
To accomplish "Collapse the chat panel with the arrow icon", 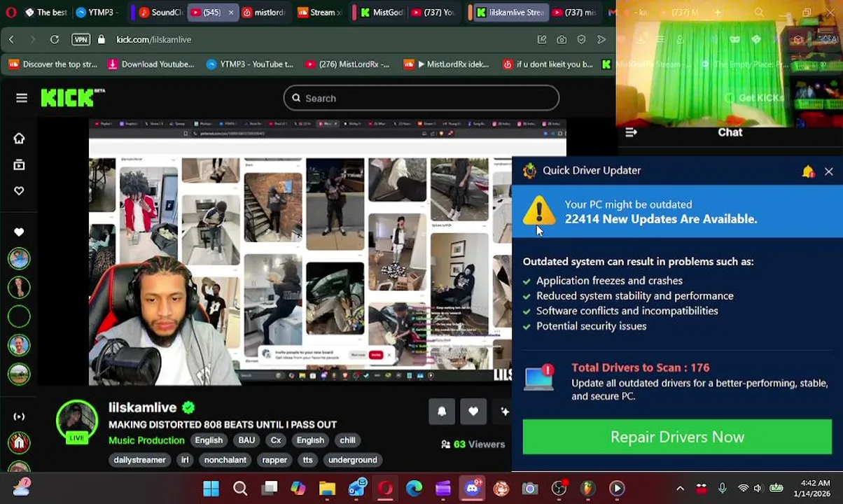I will click(x=631, y=132).
